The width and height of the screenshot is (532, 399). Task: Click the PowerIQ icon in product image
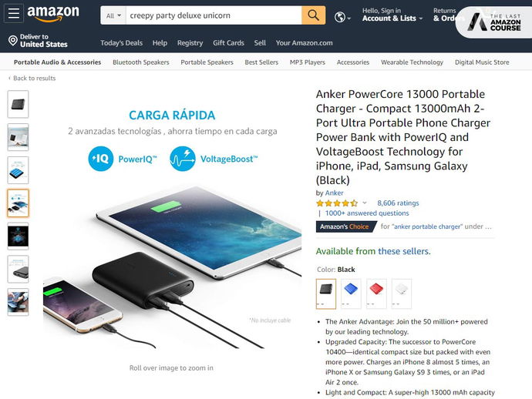[103, 159]
